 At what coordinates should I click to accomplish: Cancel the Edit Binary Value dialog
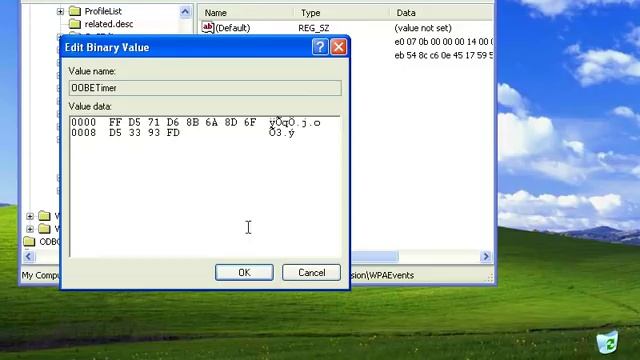(x=311, y=272)
